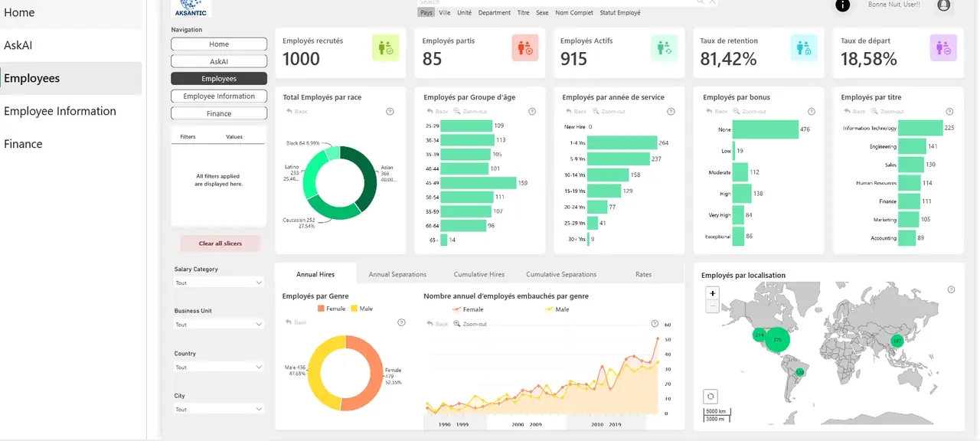Select the Sexe search filter chip
Viewport: 980px width, 441px height.
(542, 12)
